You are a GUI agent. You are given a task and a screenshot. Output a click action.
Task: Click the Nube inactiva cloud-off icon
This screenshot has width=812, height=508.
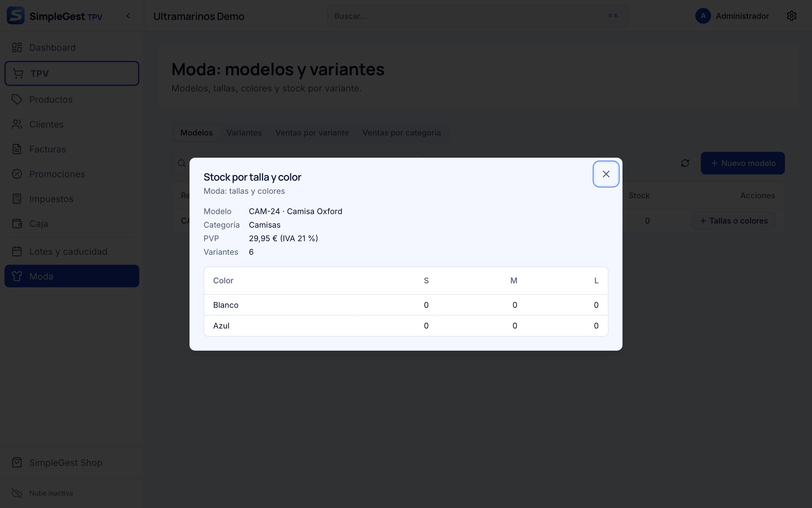[x=17, y=493]
